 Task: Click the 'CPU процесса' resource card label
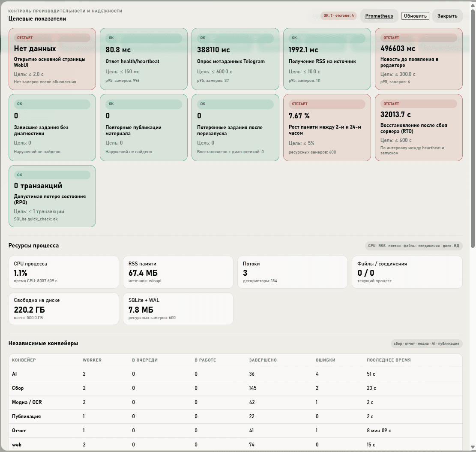[x=30, y=264]
